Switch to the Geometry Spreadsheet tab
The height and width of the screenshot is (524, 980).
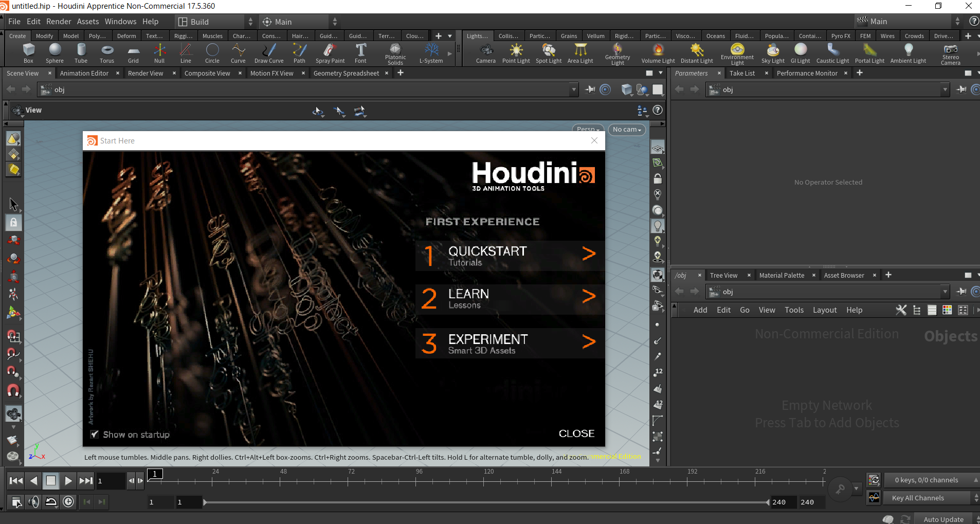coord(346,74)
